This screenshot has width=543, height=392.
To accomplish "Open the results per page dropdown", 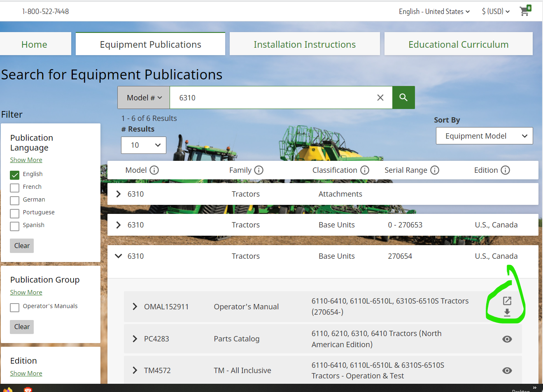I will 144,145.
